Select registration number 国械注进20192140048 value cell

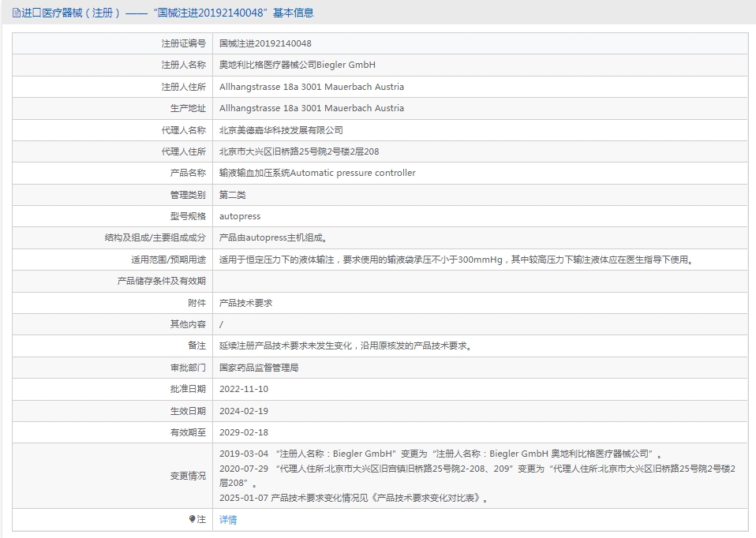coord(265,43)
